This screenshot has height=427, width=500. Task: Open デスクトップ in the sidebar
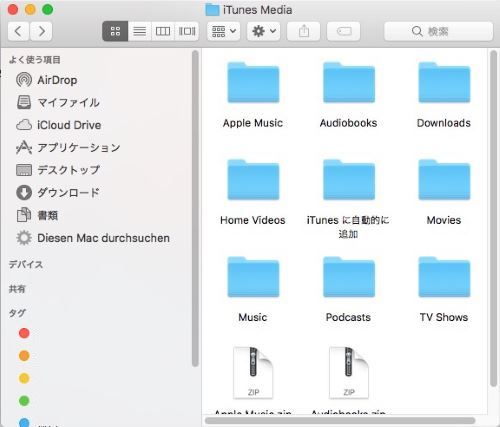[58, 170]
